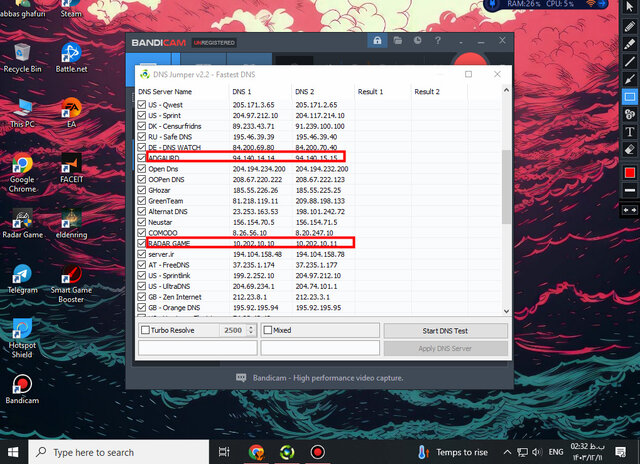Enable the Turbo Resolve checkbox
Viewport: 640px width, 464px height.
[x=146, y=330]
